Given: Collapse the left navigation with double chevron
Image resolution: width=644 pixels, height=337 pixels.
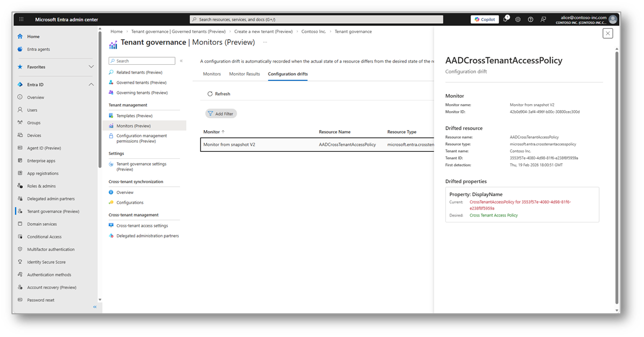Looking at the screenshot, I should tap(95, 307).
